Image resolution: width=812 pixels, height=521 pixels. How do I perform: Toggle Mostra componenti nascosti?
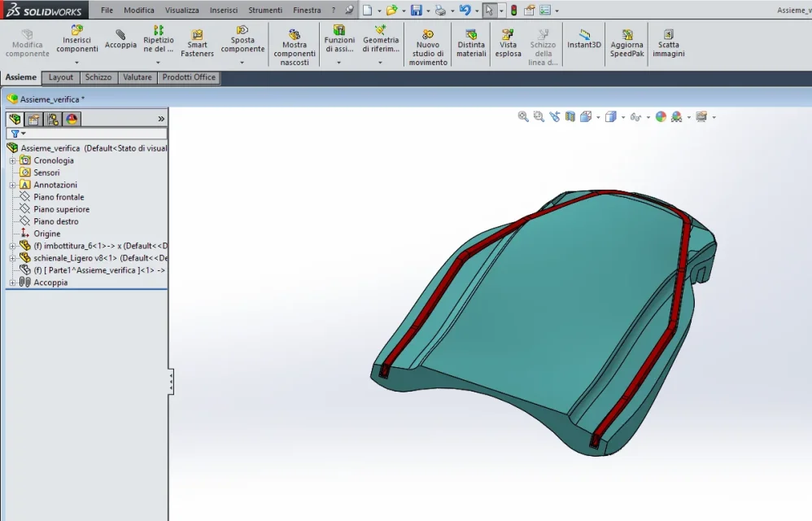click(x=295, y=48)
